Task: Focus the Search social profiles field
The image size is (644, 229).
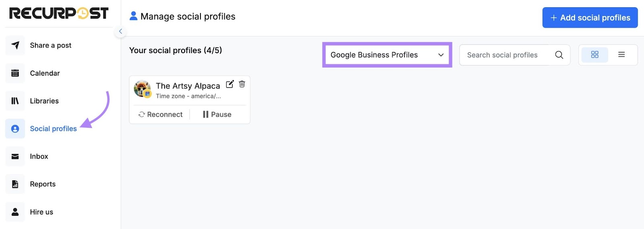Action: click(503, 55)
